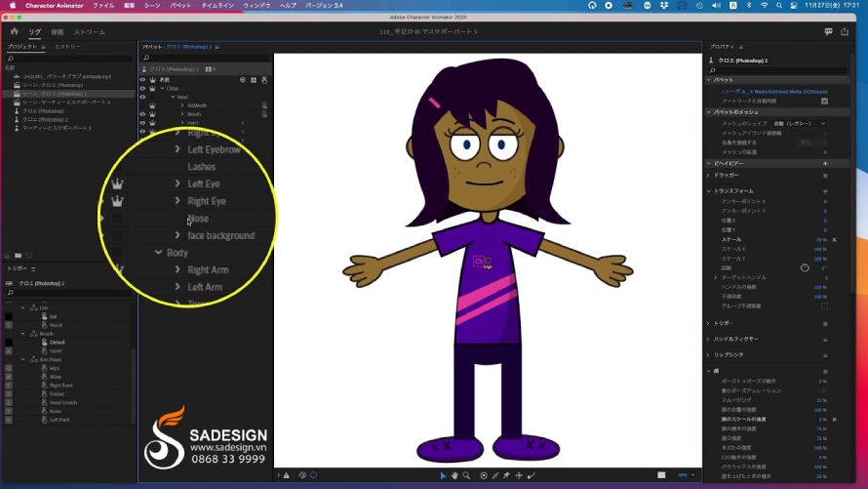Select the Stick tool
Image resolution: width=868 pixels, height=489 pixels.
495,475
